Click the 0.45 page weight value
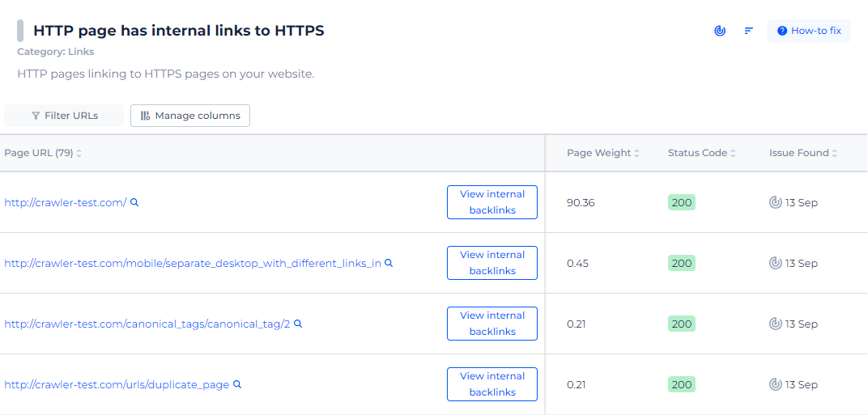 (578, 264)
